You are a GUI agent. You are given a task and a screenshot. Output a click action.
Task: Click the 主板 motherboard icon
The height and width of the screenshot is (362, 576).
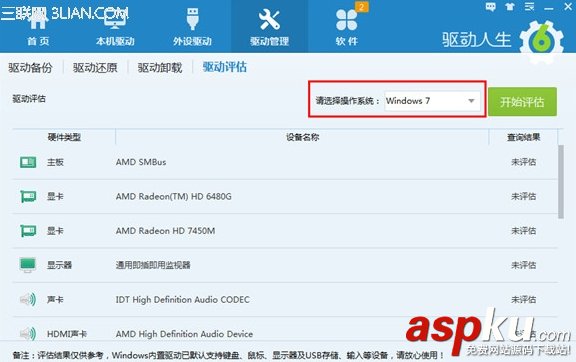(28, 162)
